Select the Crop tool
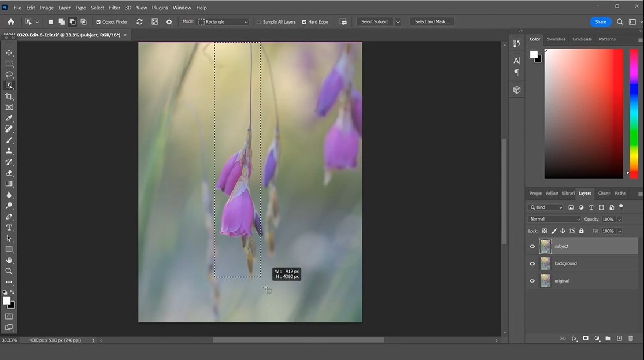 9,97
